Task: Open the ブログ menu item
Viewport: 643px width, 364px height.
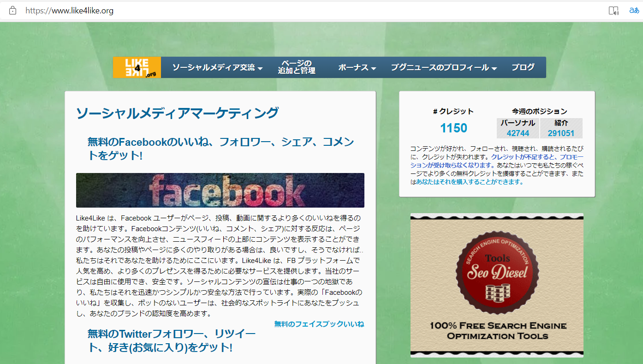Action: (523, 67)
